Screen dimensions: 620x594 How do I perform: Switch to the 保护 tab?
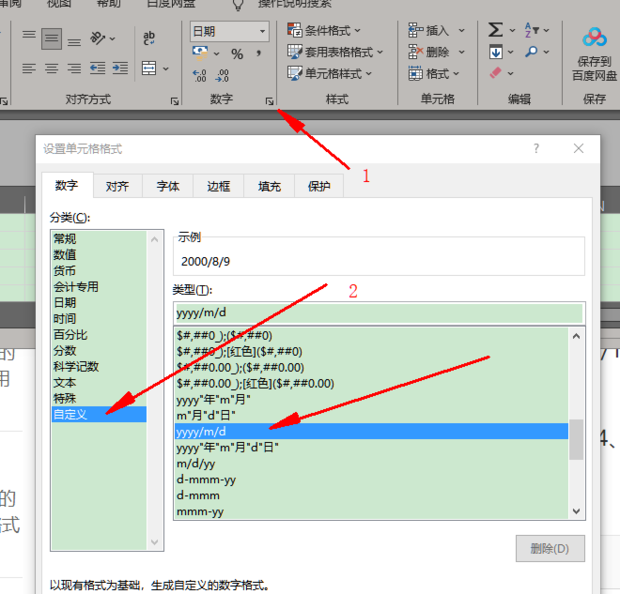[x=319, y=186]
